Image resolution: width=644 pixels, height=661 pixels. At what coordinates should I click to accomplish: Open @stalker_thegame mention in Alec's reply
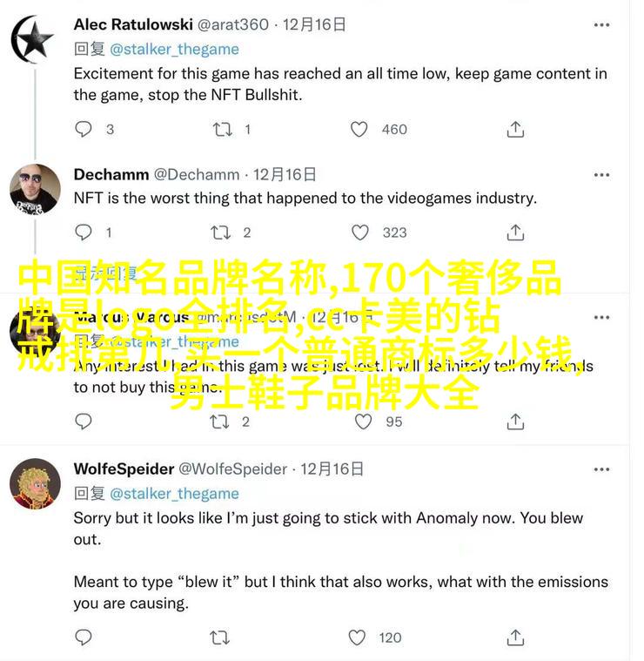(x=174, y=50)
